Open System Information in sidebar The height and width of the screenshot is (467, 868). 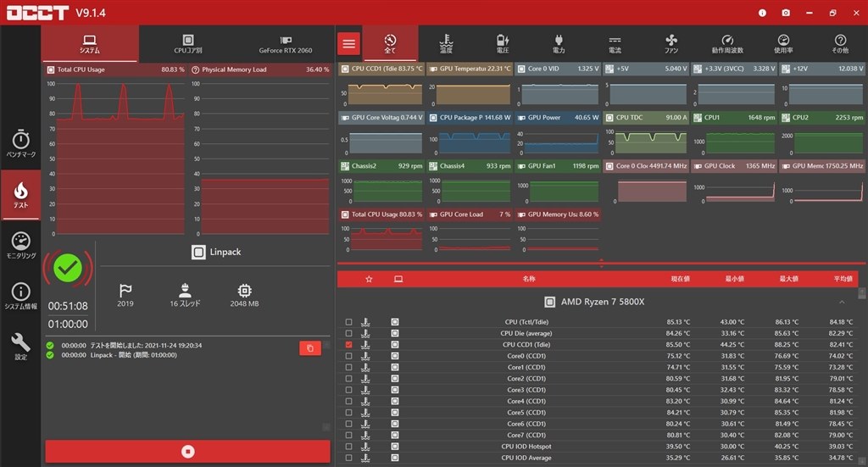click(20, 296)
